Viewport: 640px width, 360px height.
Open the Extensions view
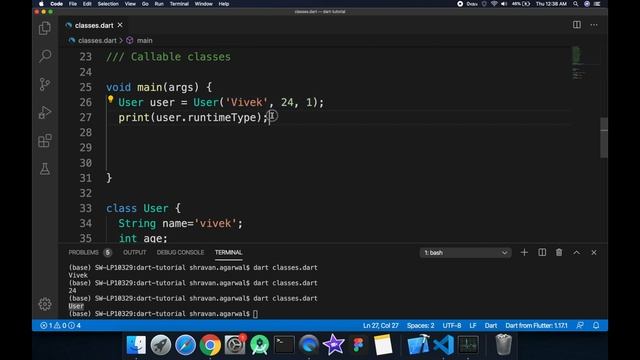click(x=45, y=141)
